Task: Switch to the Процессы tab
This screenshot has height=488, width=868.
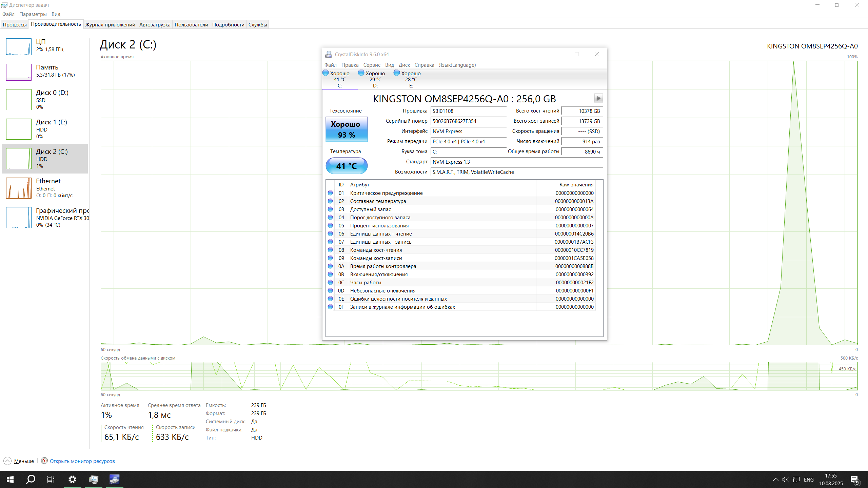Action: coord(15,24)
